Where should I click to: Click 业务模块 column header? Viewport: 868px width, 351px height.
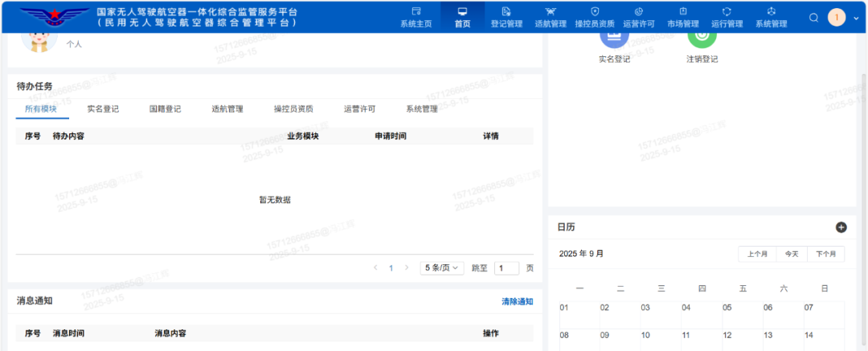303,137
